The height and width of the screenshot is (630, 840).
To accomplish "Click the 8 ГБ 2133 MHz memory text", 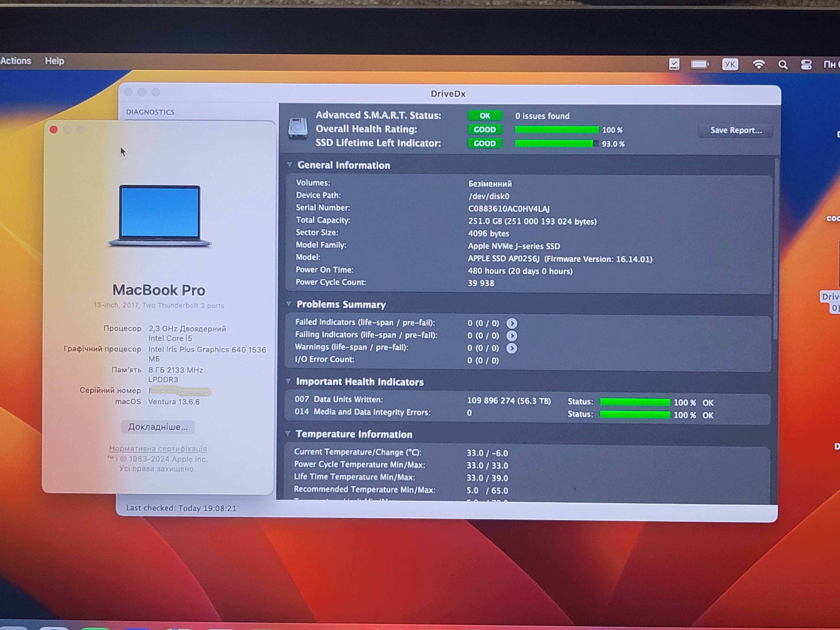I will tap(175, 374).
